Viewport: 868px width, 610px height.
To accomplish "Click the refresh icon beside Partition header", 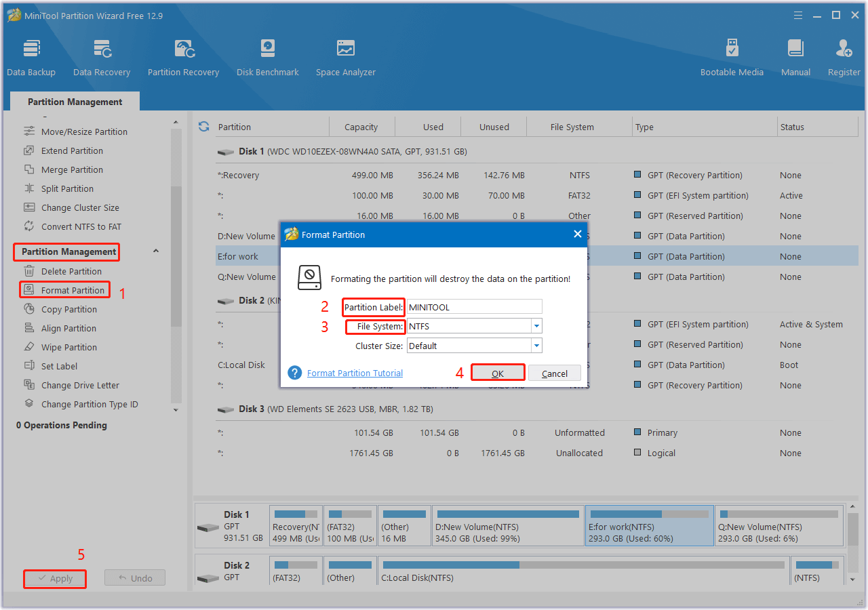I will click(x=203, y=127).
